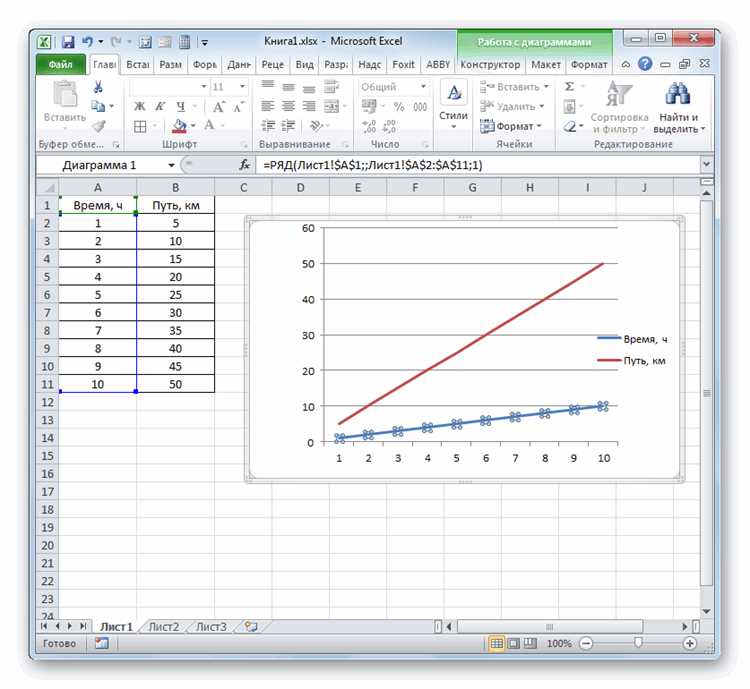Viewport: 750px width, 689px height.
Task: Click the align text left icon
Action: [268, 106]
